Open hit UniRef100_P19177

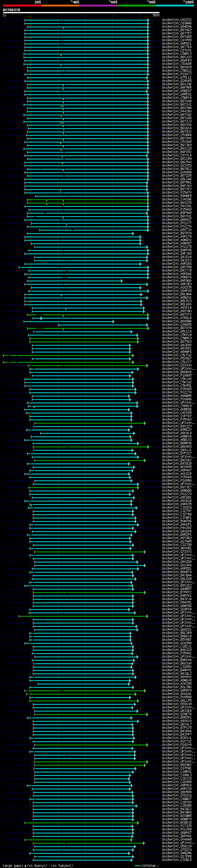[x=177, y=74]
